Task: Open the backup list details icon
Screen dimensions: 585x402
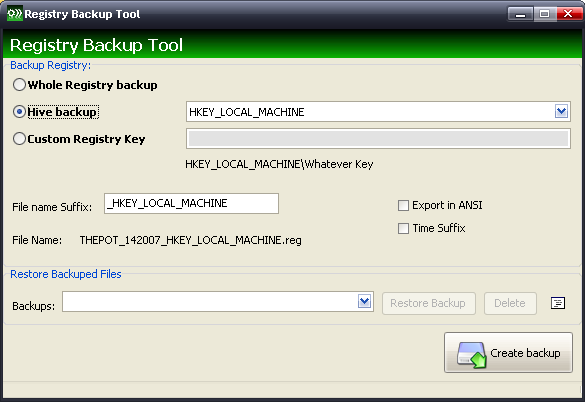Action: point(558,303)
